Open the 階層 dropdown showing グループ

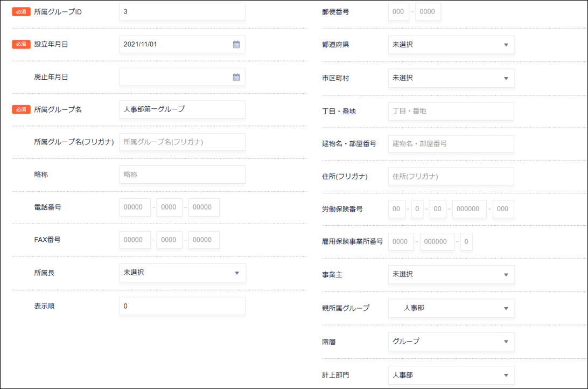pos(451,342)
